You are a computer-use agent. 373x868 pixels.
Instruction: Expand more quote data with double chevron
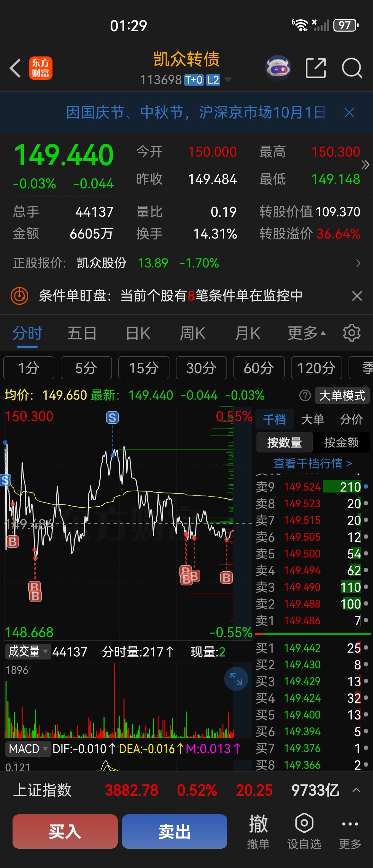[365, 165]
